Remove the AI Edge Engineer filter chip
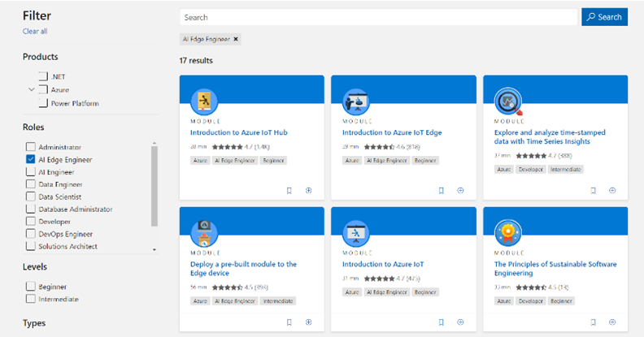The height and width of the screenshot is (337, 644). pyautogui.click(x=236, y=39)
